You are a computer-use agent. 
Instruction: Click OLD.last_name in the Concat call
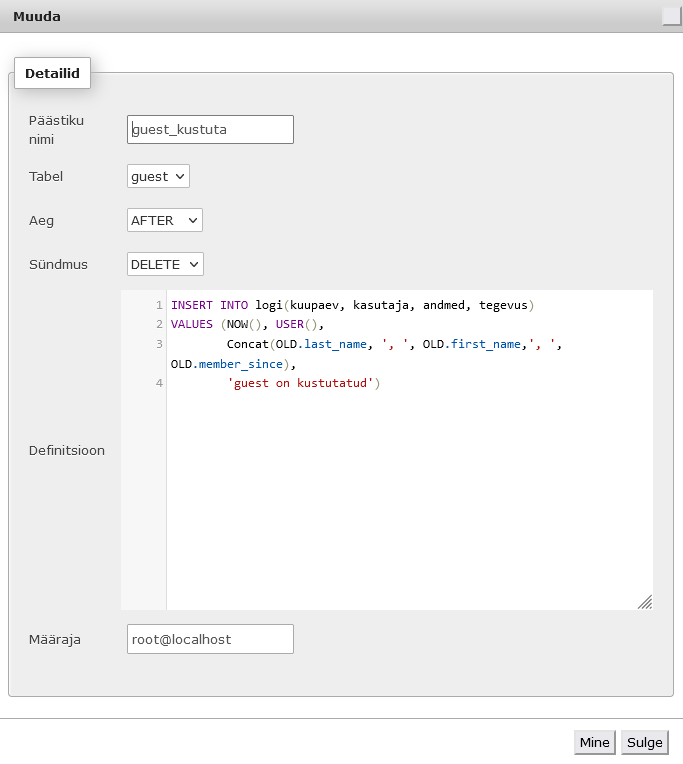(x=321, y=344)
